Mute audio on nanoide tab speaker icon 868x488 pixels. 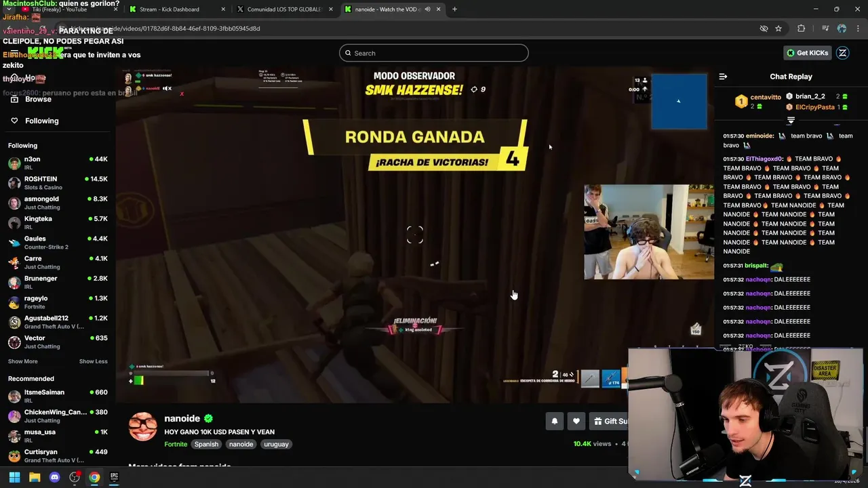(427, 9)
